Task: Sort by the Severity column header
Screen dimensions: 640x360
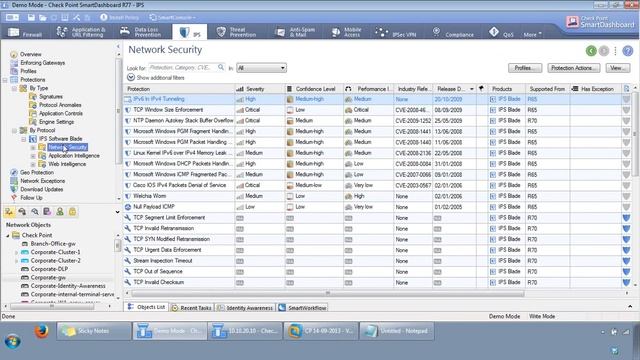Action: (x=260, y=89)
